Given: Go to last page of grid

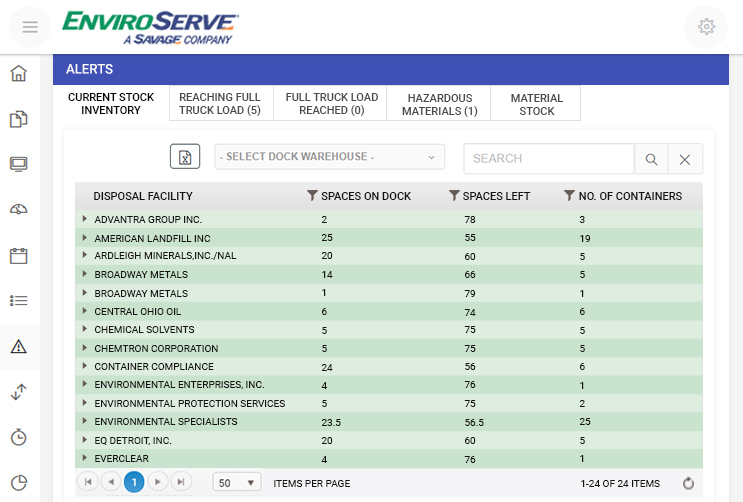Looking at the screenshot, I should click(x=181, y=482).
